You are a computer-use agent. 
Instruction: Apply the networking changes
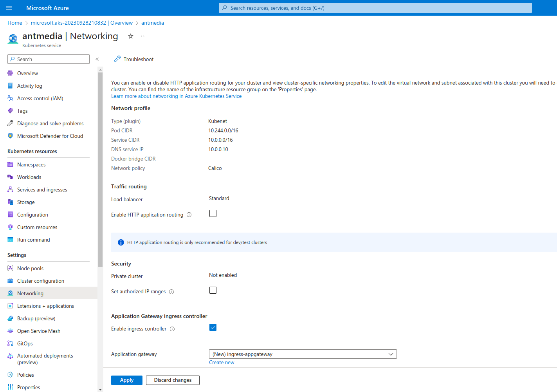pos(127,380)
